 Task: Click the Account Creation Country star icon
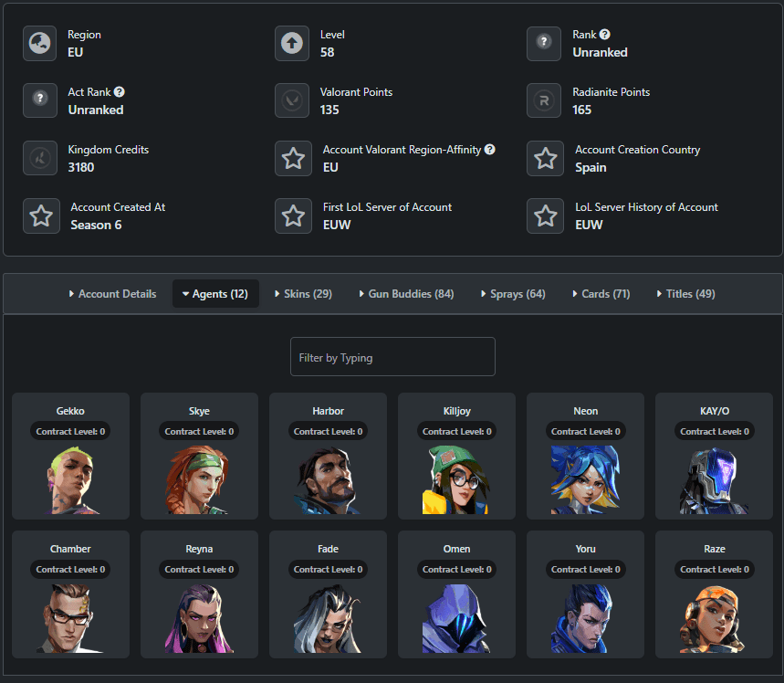pyautogui.click(x=545, y=158)
